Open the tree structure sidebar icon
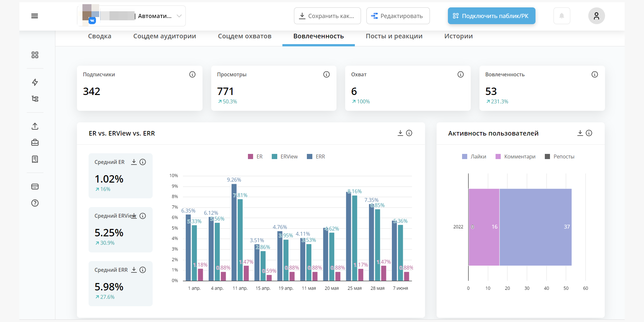This screenshot has height=322, width=644. tap(35, 99)
